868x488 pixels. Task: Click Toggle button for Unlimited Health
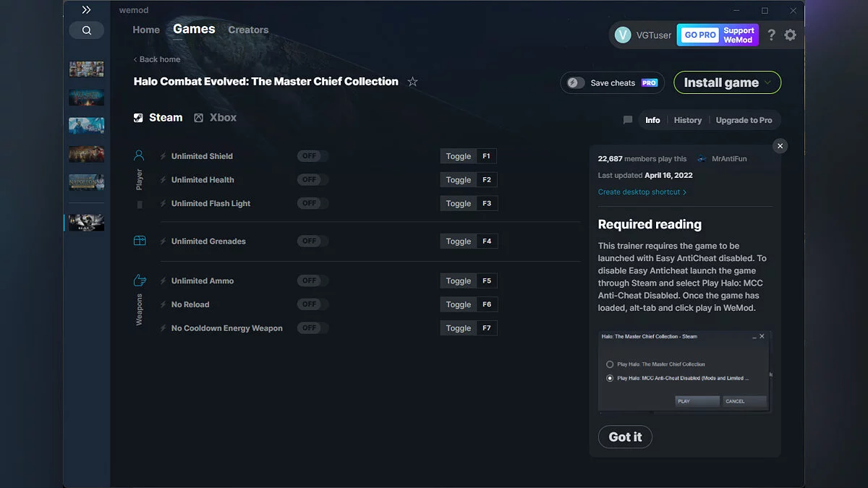coord(459,180)
